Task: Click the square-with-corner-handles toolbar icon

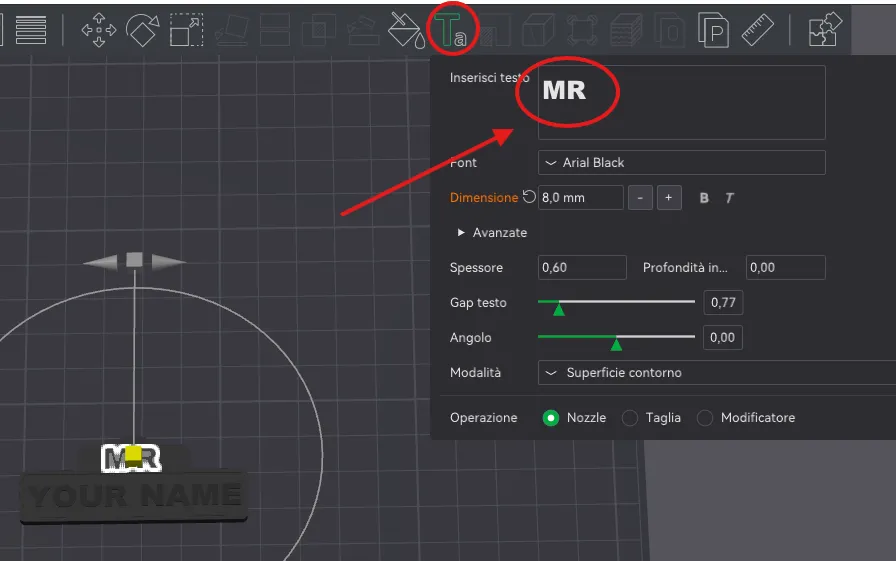Action: point(582,30)
